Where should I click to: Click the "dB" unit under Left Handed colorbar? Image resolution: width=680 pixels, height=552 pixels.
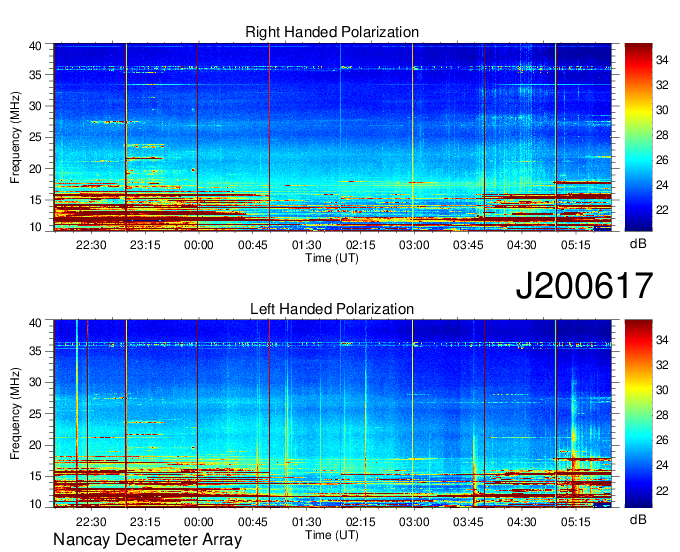638,519
